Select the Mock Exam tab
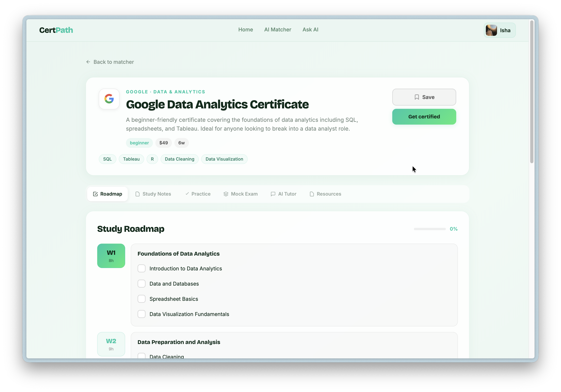Screen dimensions: 561x392 (x=241, y=194)
